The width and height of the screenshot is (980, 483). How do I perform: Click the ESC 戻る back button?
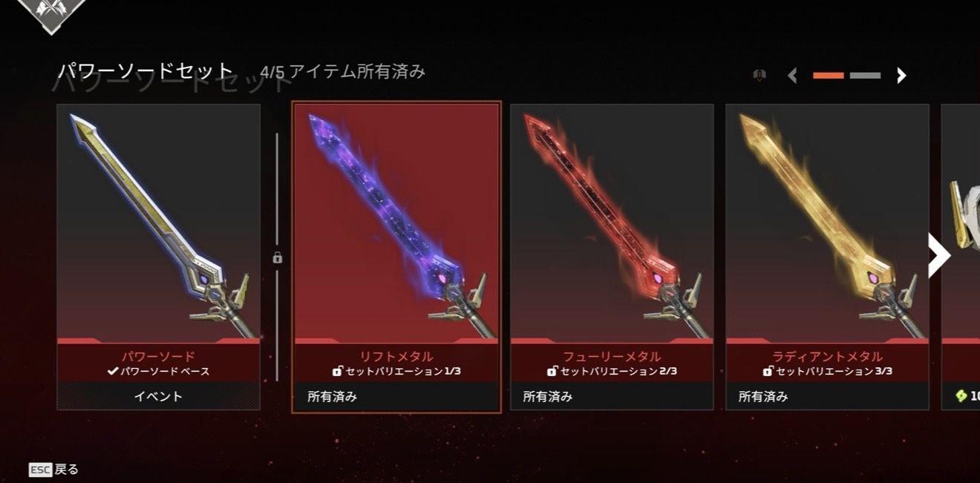(53, 470)
